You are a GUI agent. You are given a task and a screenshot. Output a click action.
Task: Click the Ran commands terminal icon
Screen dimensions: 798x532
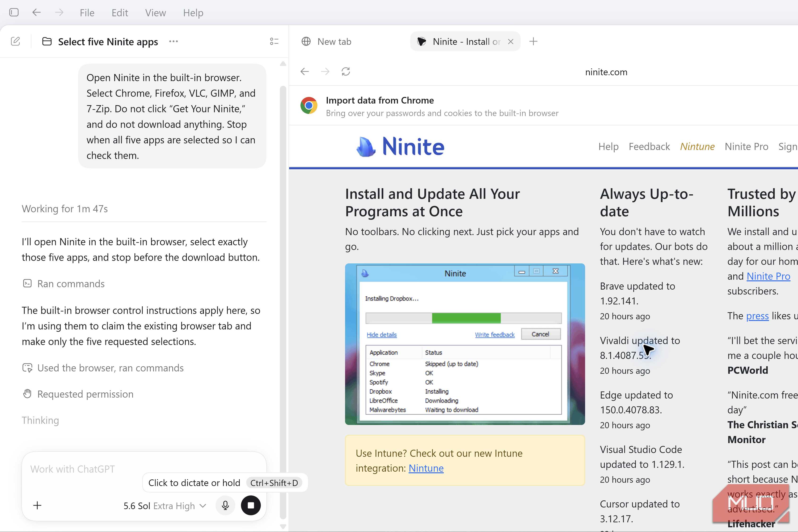(x=27, y=284)
